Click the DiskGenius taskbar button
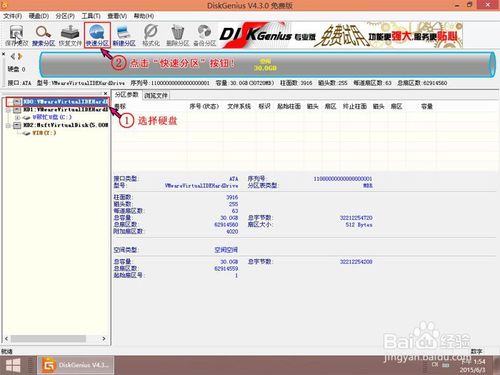 coord(76,365)
